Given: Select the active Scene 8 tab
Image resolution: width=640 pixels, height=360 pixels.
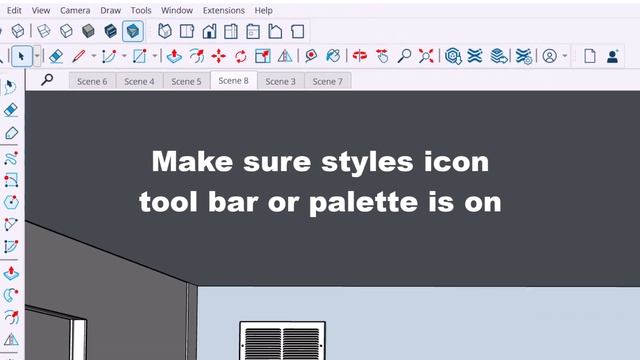Looking at the screenshot, I should tap(233, 80).
